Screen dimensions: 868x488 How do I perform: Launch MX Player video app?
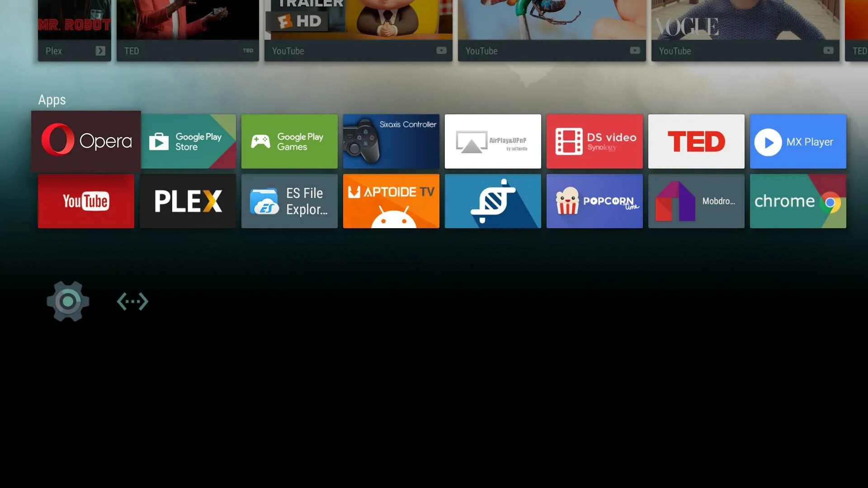point(797,141)
